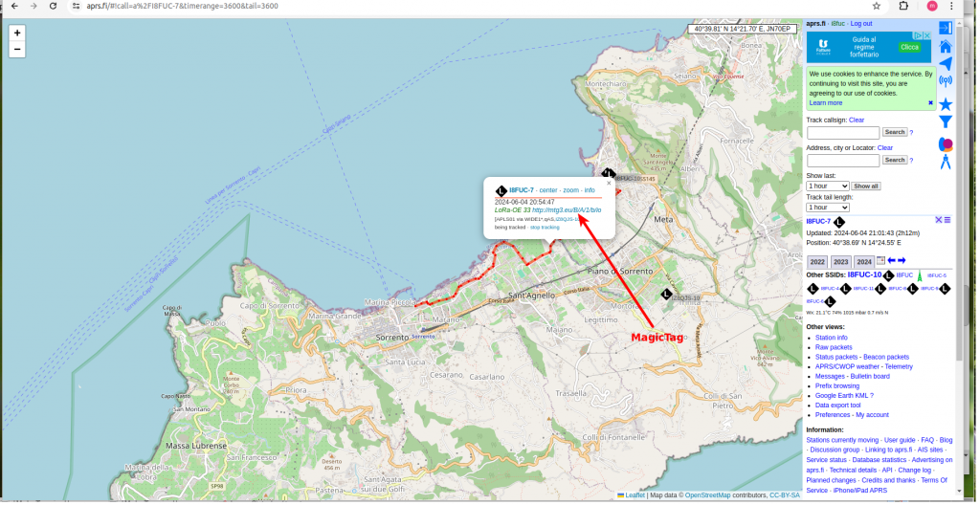This screenshot has height=505, width=980.
Task: Click the Clicca button in the ad
Action: click(x=909, y=48)
